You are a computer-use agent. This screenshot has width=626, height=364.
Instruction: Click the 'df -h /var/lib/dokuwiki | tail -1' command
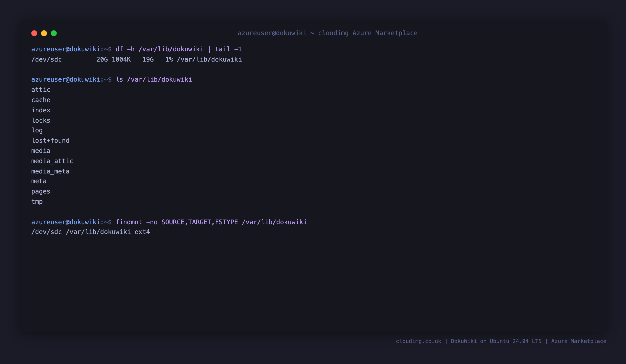tap(178, 49)
